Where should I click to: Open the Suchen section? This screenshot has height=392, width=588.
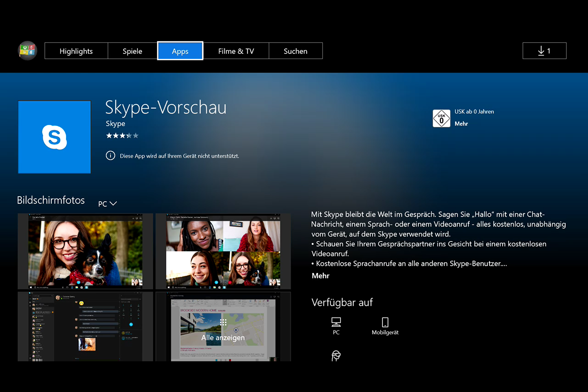295,51
